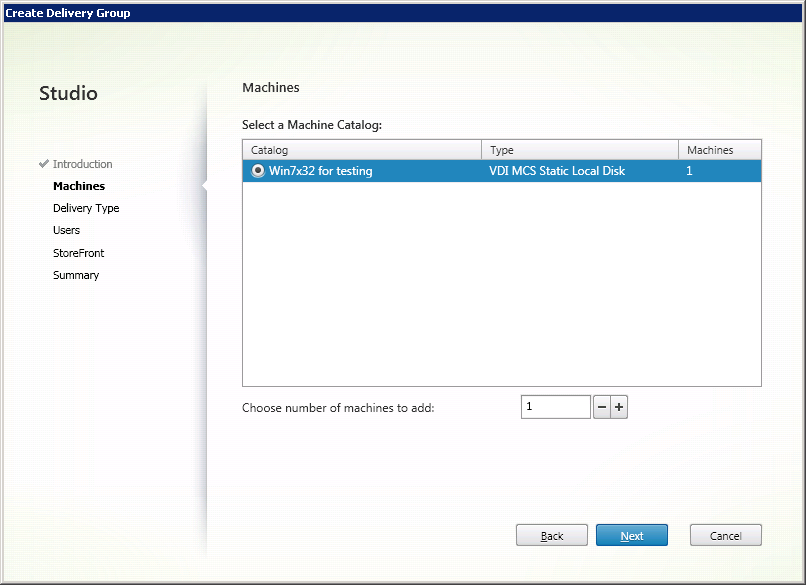The height and width of the screenshot is (585, 806).
Task: Cancel the Create Delivery Group wizard
Action: coord(725,536)
